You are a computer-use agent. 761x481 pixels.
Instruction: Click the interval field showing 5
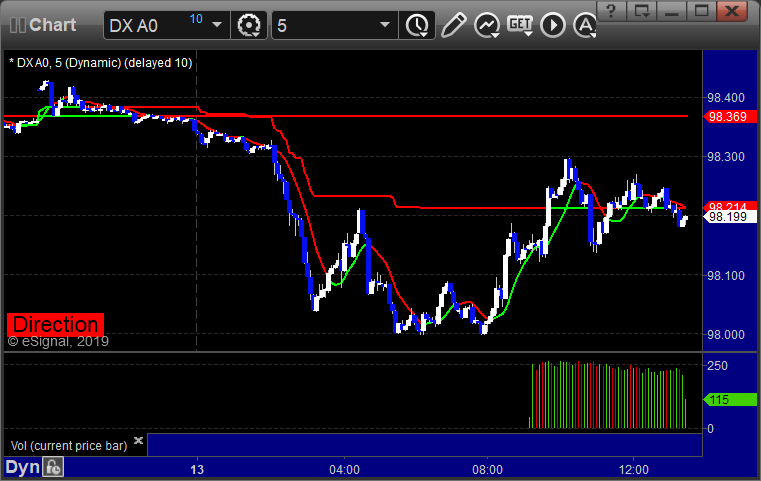click(x=335, y=25)
